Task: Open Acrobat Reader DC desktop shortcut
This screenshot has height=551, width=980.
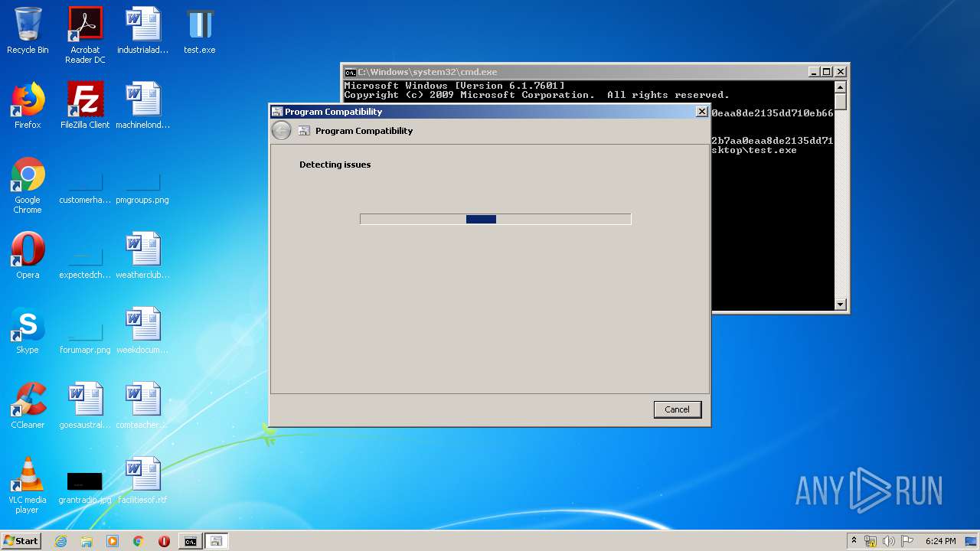Action: click(85, 35)
